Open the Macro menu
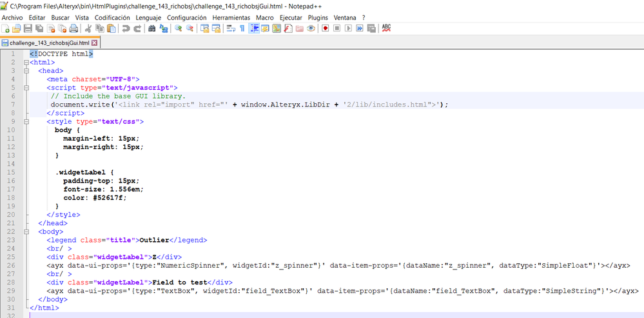Viewport: 644px width, 318px height. [x=265, y=17]
